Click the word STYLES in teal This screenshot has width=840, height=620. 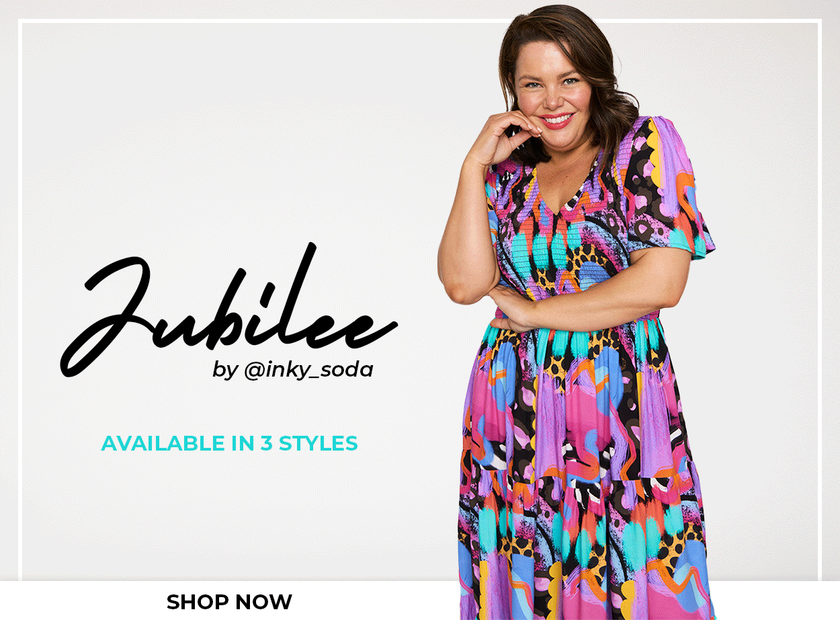coord(318,443)
